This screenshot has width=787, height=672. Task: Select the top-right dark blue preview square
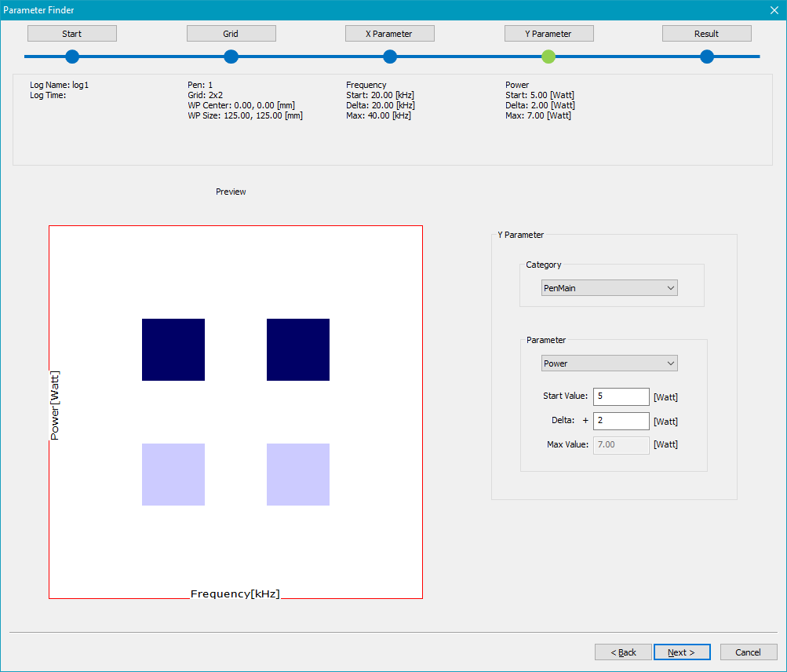[298, 349]
